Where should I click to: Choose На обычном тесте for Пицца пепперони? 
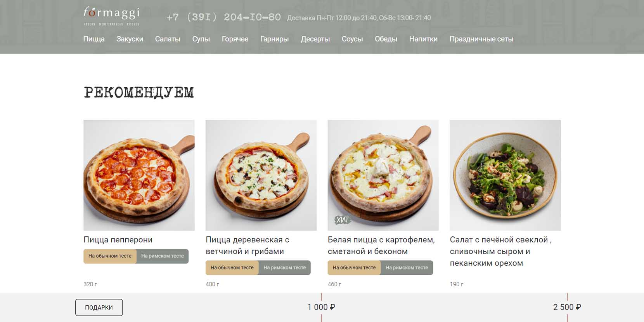[x=110, y=256]
